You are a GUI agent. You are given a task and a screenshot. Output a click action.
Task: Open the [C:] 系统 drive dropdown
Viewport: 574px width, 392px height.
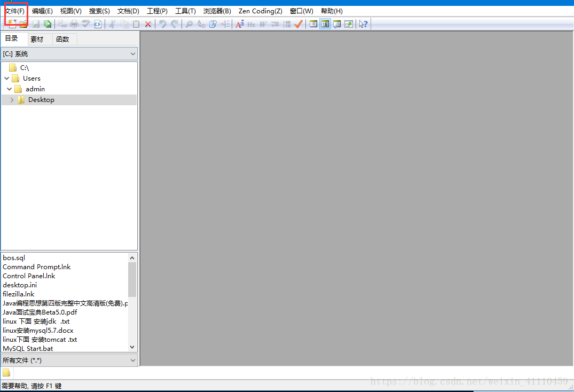pos(69,54)
